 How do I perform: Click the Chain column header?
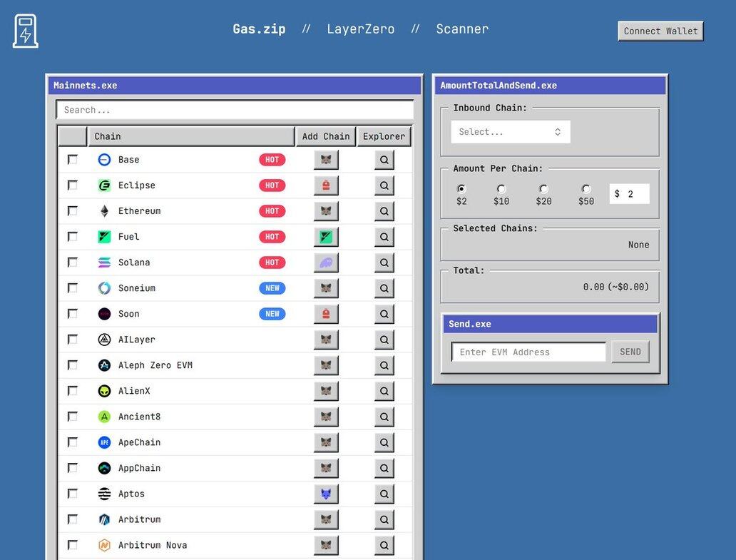coord(191,136)
